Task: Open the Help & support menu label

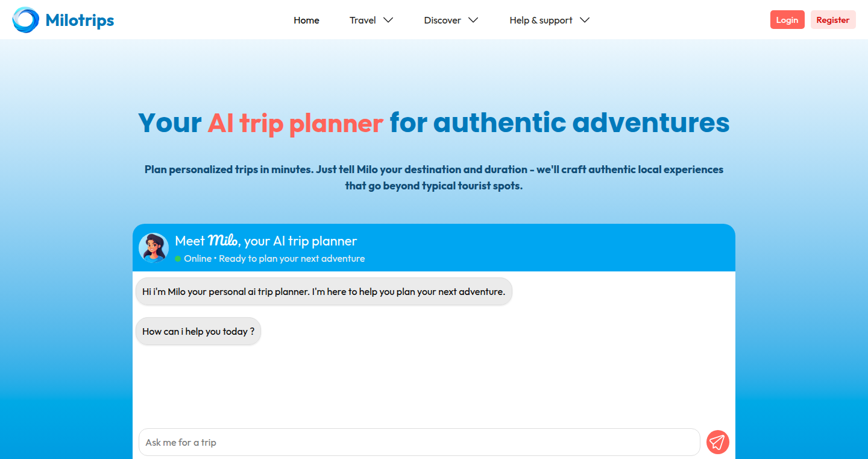Action: pos(541,20)
